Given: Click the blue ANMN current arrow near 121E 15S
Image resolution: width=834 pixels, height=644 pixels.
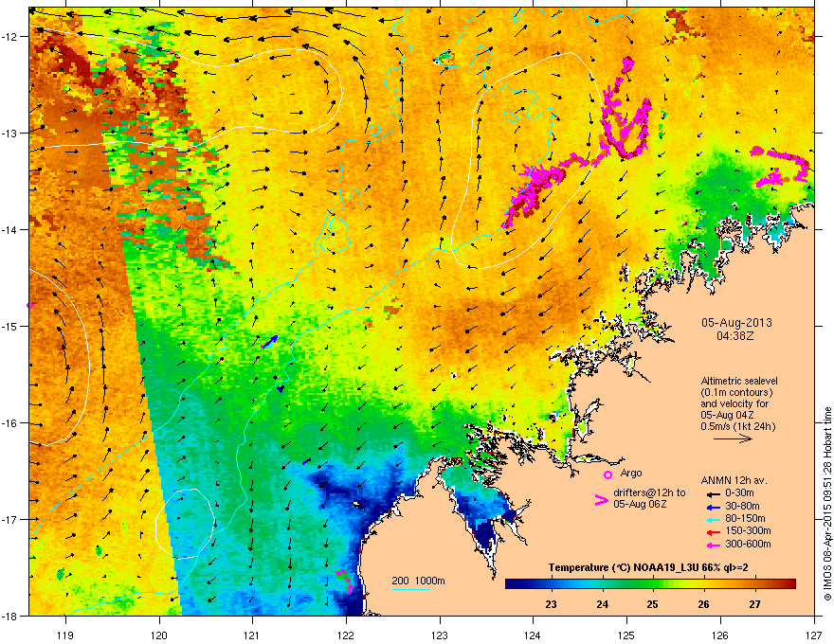Looking at the screenshot, I should tap(270, 341).
